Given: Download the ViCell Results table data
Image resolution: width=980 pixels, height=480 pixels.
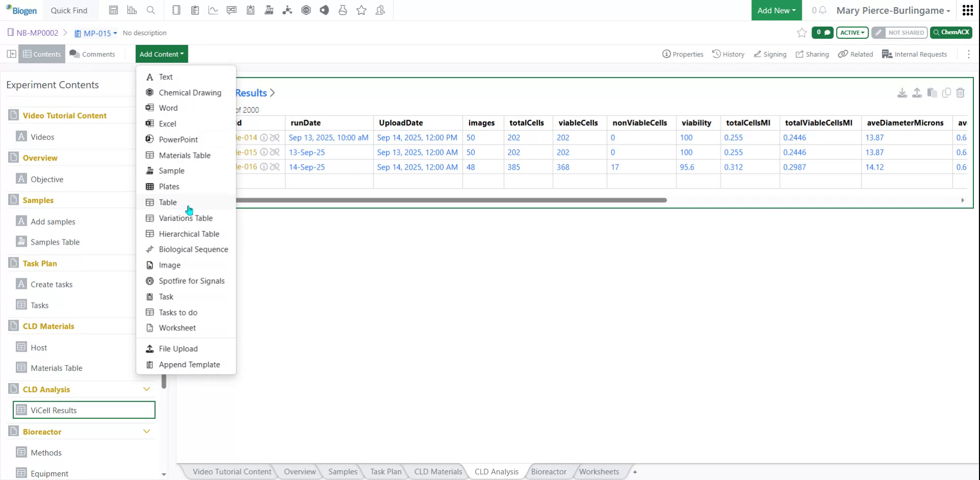Looking at the screenshot, I should 902,92.
